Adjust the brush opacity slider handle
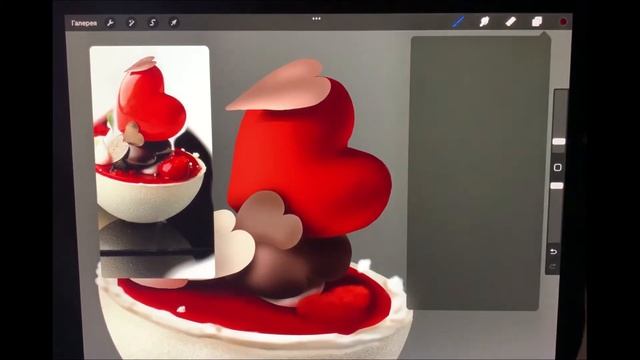This screenshot has height=360, width=640. [x=557, y=186]
